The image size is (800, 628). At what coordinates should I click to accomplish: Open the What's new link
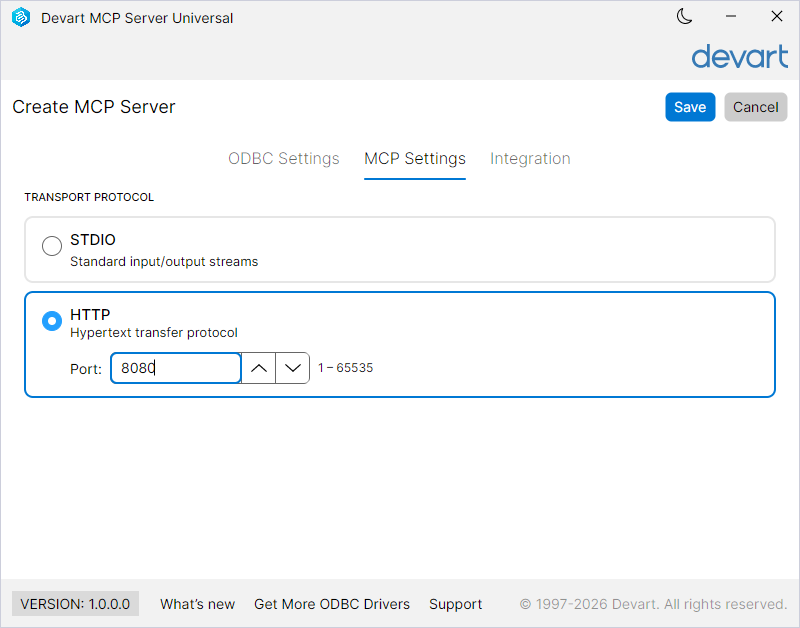click(x=197, y=604)
